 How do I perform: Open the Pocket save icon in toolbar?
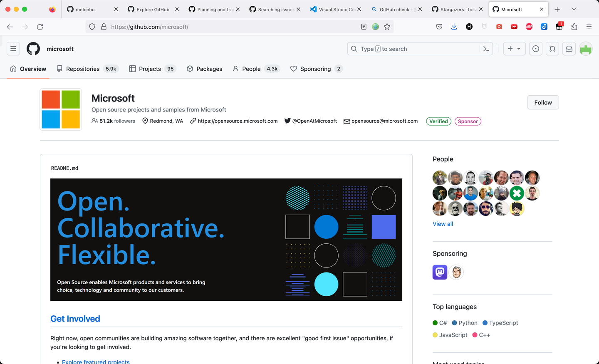coord(439,27)
